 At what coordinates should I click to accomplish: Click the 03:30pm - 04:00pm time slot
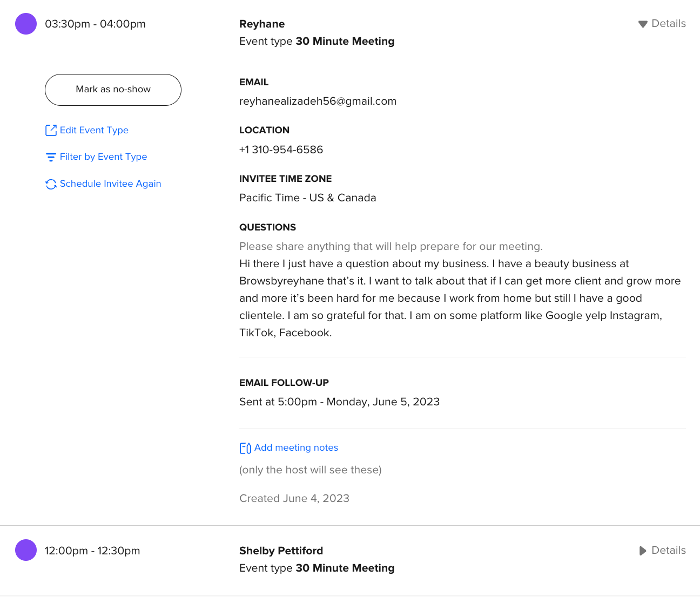click(95, 24)
